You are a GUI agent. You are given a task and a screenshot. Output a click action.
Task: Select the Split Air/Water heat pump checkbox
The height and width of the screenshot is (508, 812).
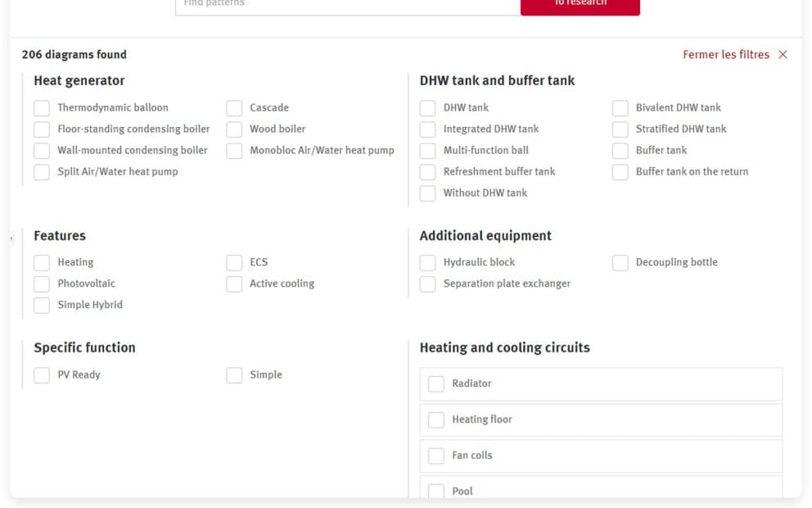[42, 172]
